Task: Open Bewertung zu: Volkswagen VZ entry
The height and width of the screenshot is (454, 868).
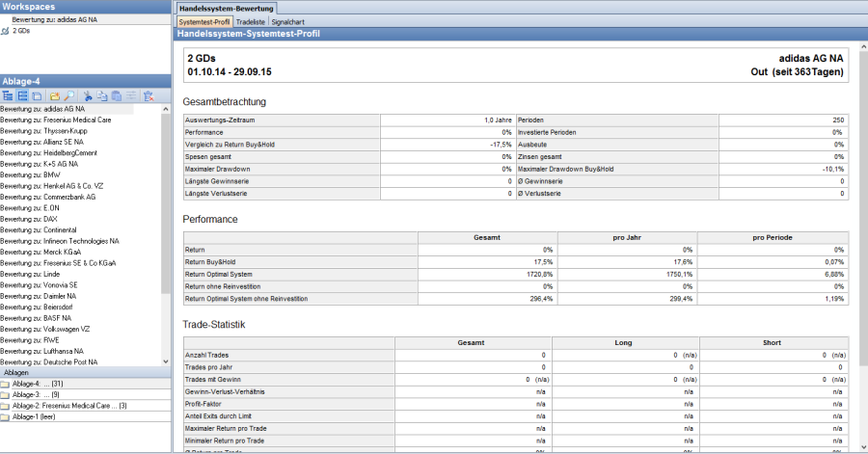Action: [x=46, y=329]
